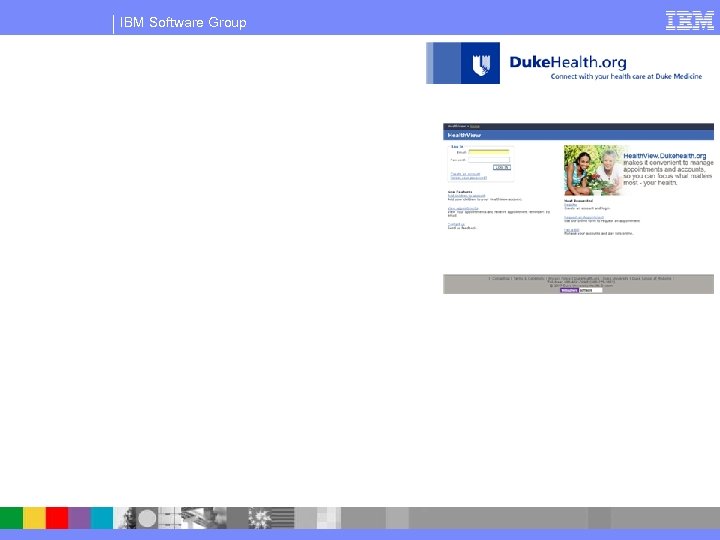Click the 'IBM Software Group' header text
The image size is (720, 540).
(183, 22)
